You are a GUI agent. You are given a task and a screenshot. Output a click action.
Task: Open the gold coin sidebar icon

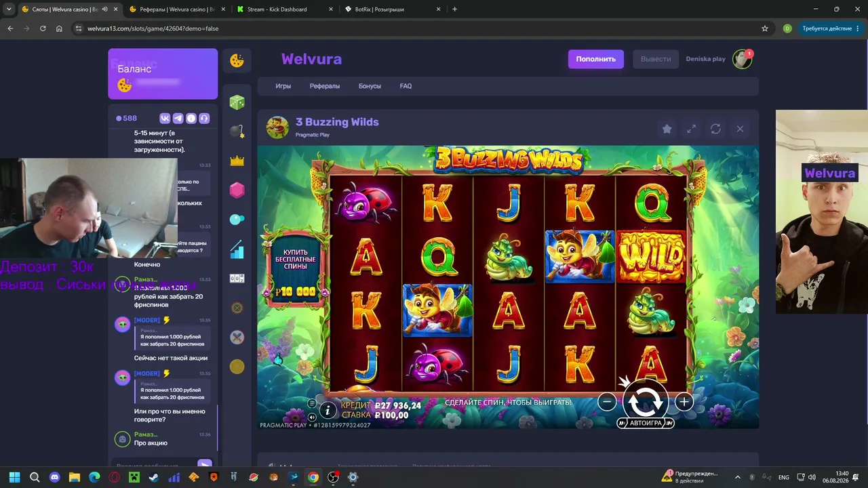(237, 367)
